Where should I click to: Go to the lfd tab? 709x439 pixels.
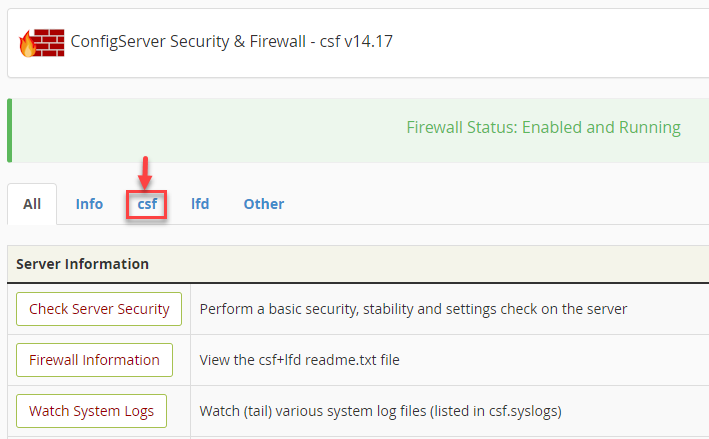point(200,204)
